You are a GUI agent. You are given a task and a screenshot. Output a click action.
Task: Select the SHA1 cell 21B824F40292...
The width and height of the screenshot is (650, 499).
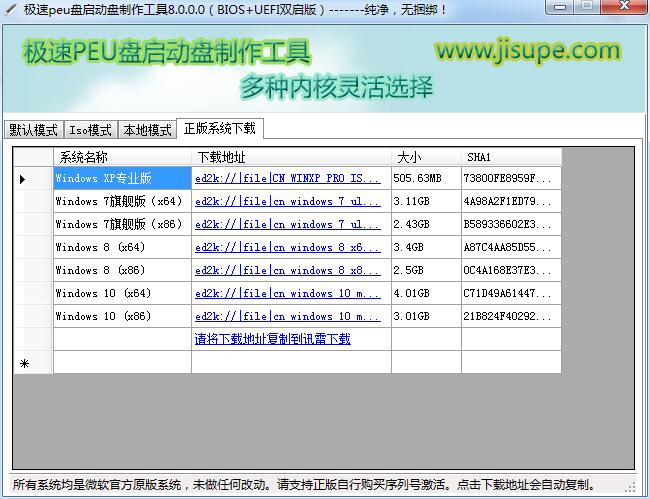pos(512,316)
